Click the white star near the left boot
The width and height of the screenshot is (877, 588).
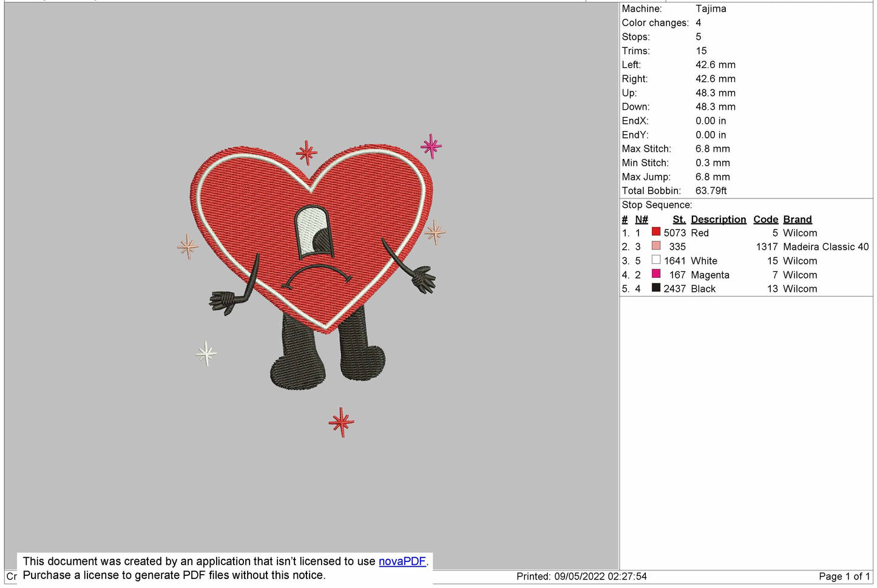206,353
